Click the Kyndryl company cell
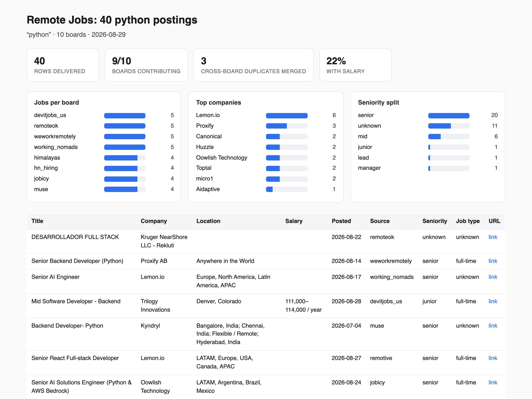The image size is (532, 399). [150, 326]
